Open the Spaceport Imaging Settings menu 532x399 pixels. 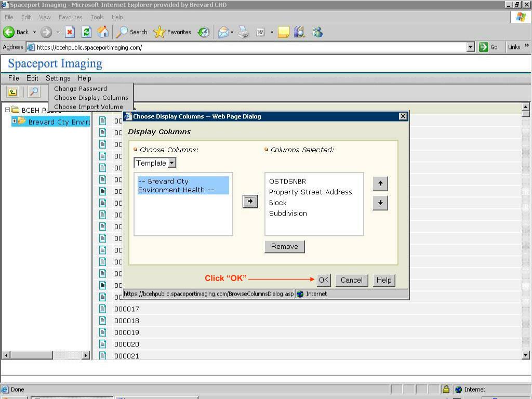[x=58, y=78]
